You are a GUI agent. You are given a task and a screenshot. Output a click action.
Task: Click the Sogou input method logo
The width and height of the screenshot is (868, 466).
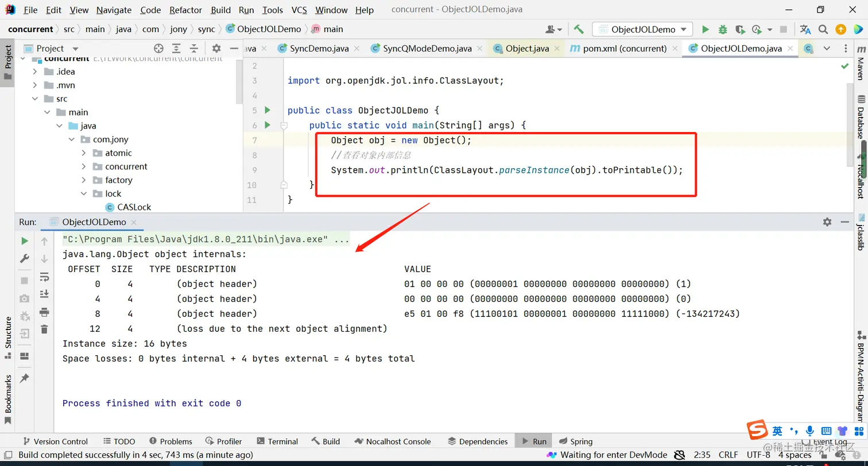coord(758,431)
